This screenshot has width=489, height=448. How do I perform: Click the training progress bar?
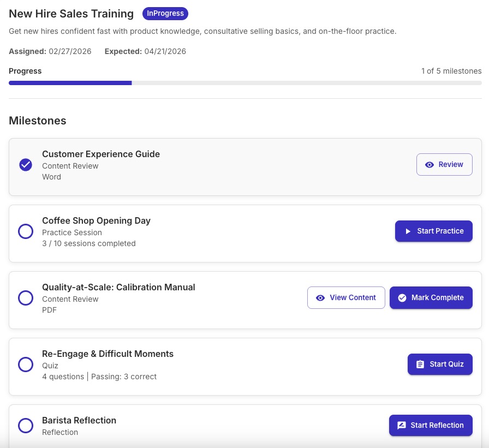pos(244,82)
